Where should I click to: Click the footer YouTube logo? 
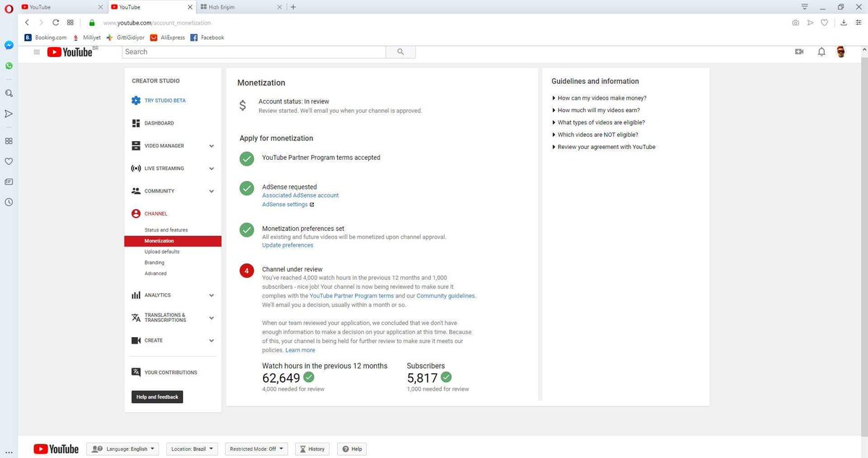[56, 449]
